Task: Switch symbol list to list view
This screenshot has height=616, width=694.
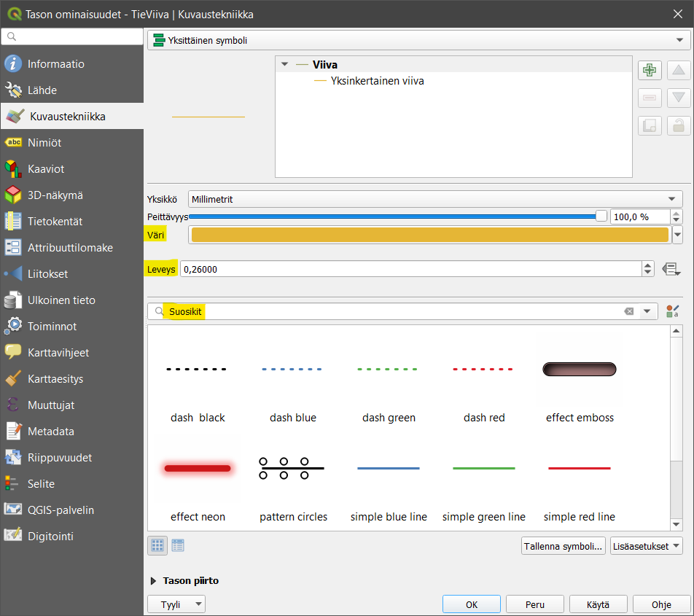Action: tap(178, 545)
